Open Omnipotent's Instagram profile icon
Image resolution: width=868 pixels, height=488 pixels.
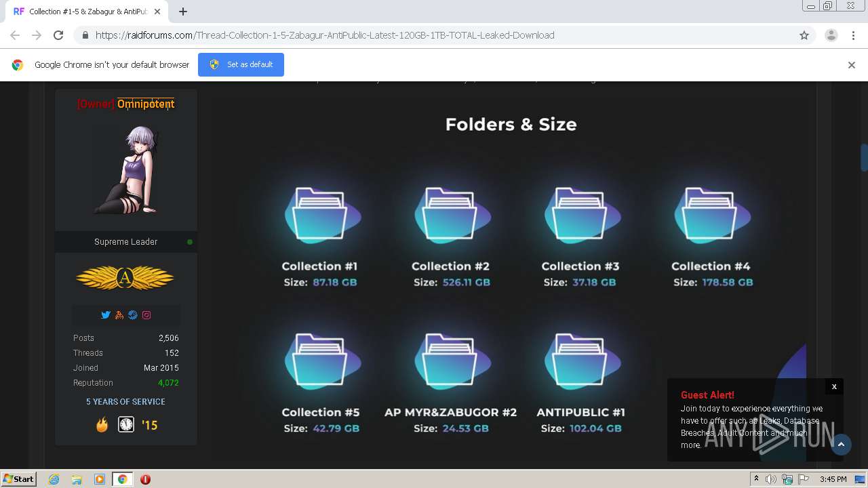point(146,315)
